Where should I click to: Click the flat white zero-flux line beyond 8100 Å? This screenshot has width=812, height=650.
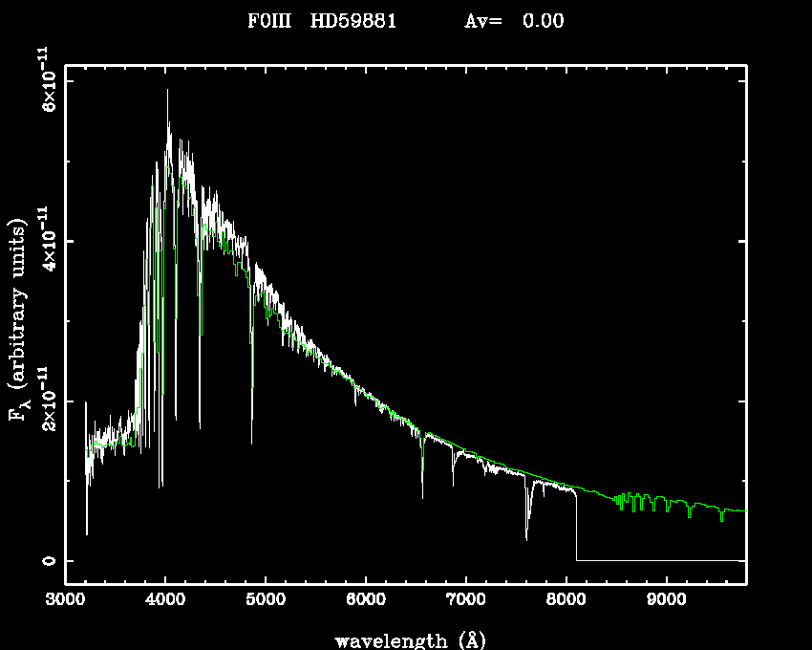[659, 560]
